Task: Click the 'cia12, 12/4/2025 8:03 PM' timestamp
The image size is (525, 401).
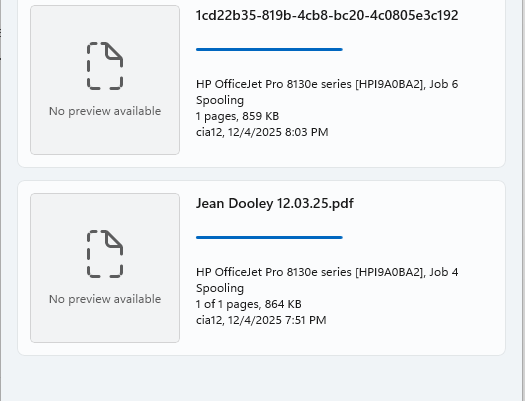Action: (x=262, y=132)
